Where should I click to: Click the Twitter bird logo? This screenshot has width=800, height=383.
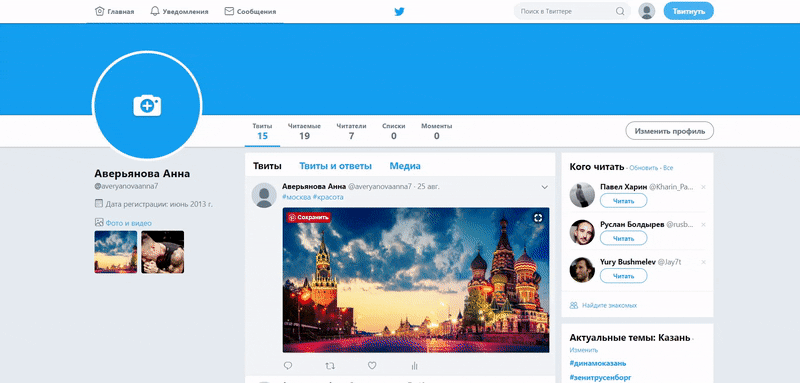point(399,12)
